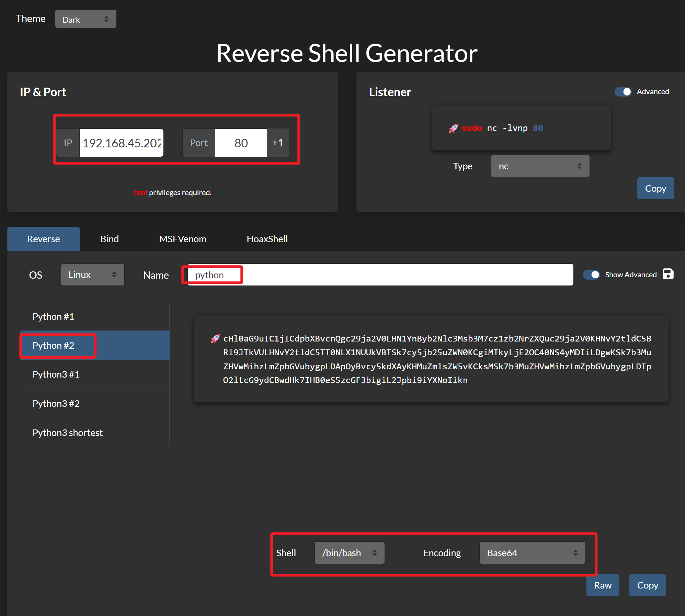Click the IP address input field
Screen dimensions: 685x616
click(x=122, y=143)
